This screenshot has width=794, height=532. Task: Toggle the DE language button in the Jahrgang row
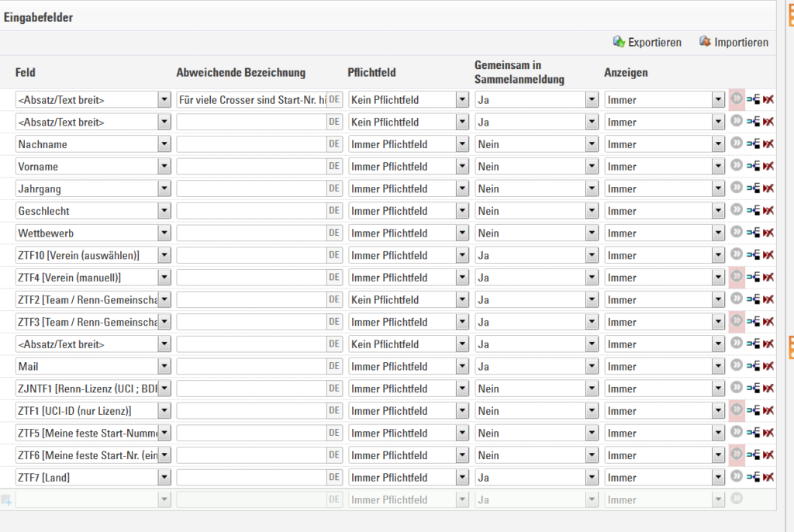[334, 188]
